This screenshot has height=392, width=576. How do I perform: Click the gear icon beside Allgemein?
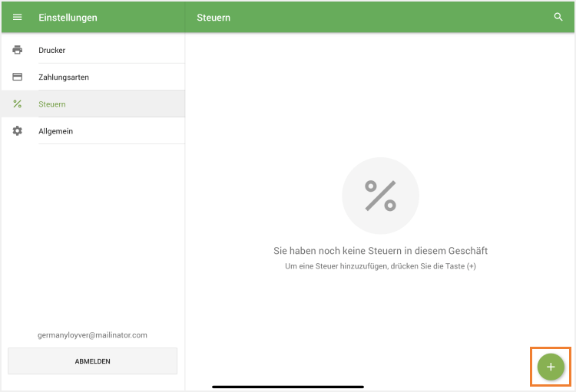[x=18, y=131]
